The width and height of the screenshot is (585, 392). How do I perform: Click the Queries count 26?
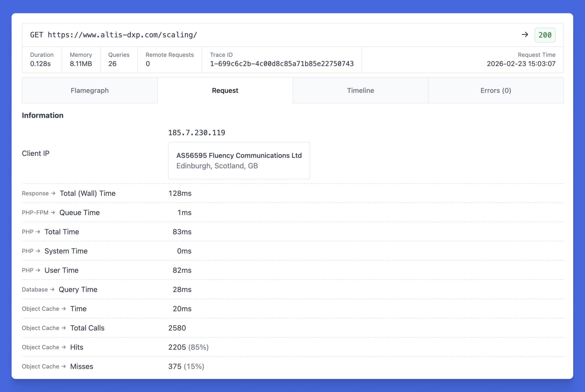[112, 64]
